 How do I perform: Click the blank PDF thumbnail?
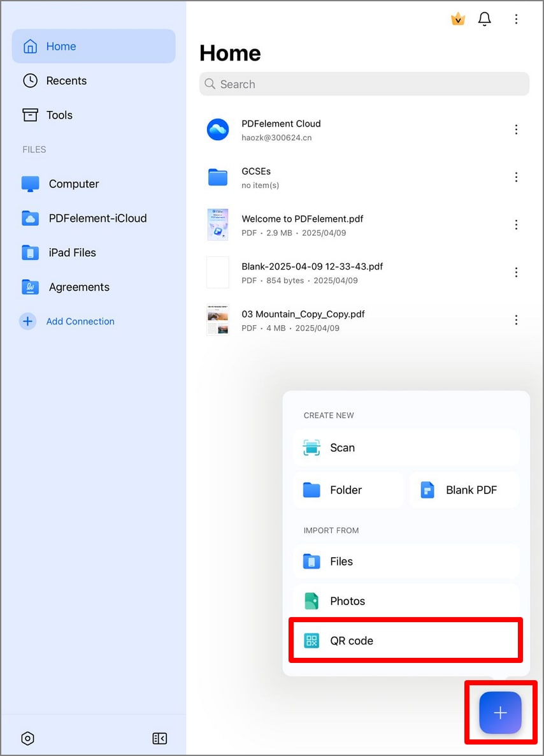point(218,272)
